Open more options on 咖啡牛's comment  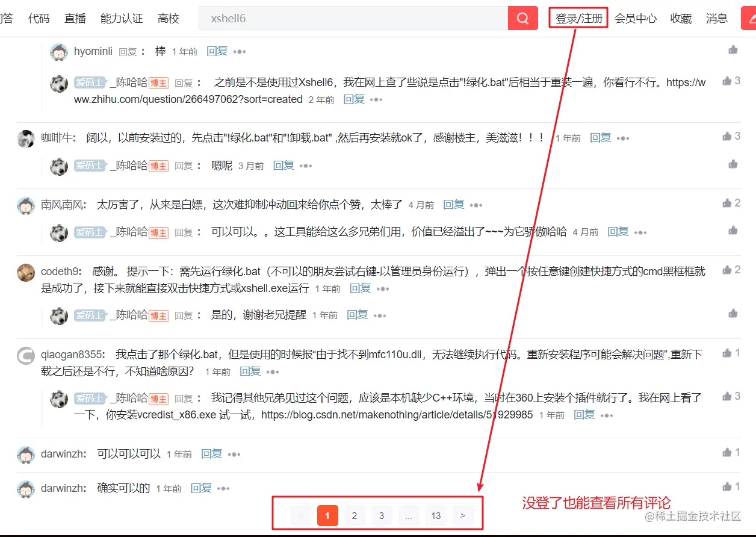pos(622,138)
